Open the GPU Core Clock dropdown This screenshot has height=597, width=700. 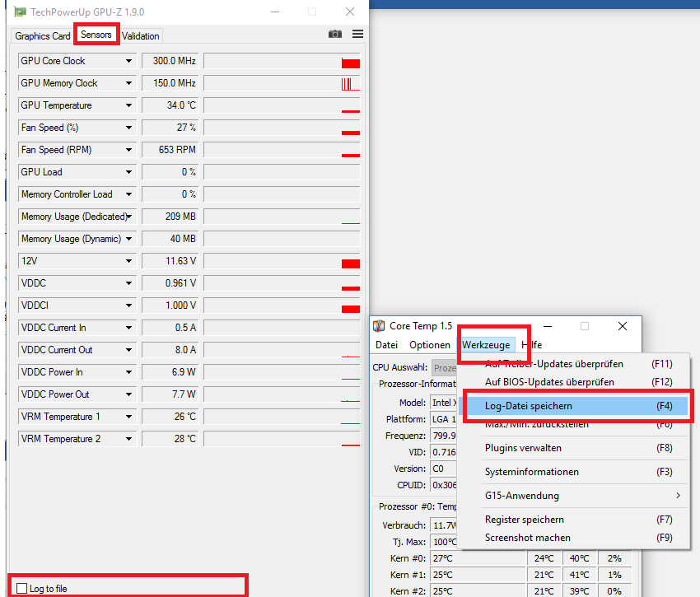click(128, 61)
